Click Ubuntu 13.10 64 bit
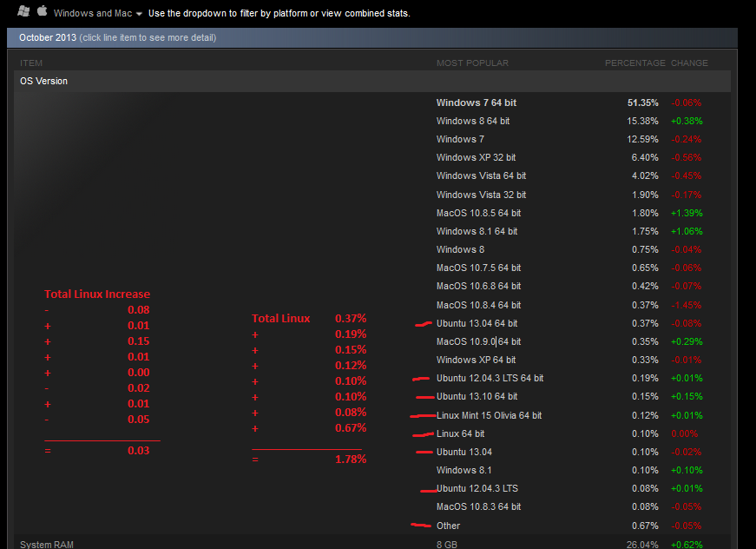The height and width of the screenshot is (549, 756). coord(477,397)
